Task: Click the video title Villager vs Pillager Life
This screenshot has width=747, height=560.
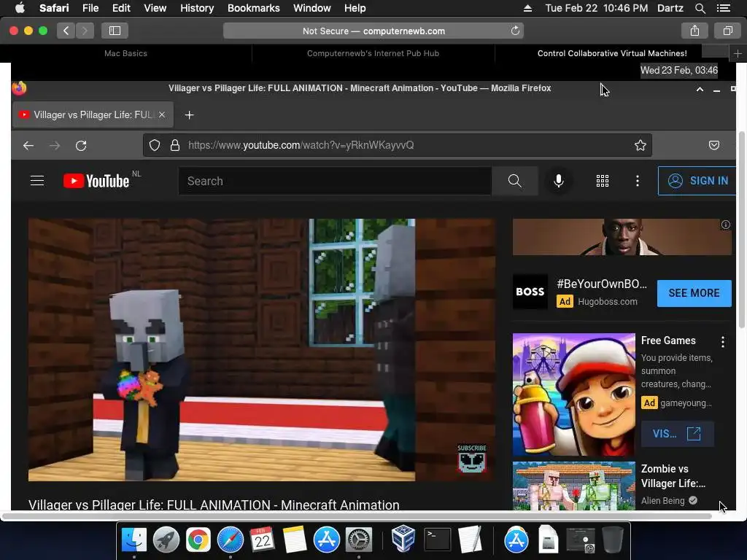Action: pyautogui.click(x=214, y=505)
